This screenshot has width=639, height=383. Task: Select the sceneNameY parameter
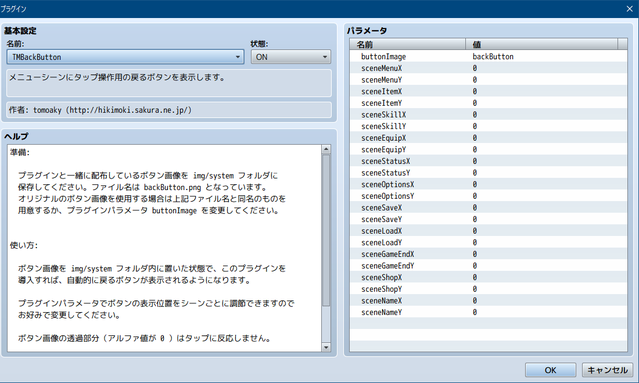tap(381, 312)
